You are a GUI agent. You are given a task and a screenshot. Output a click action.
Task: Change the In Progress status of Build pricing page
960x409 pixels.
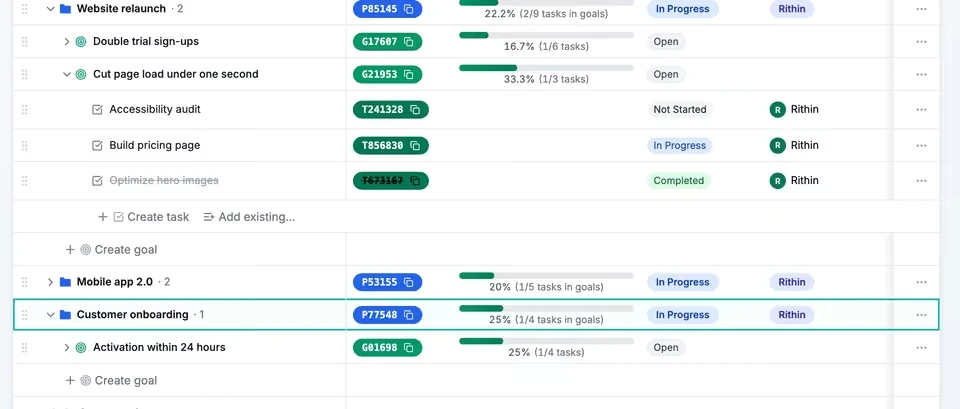[x=680, y=146]
